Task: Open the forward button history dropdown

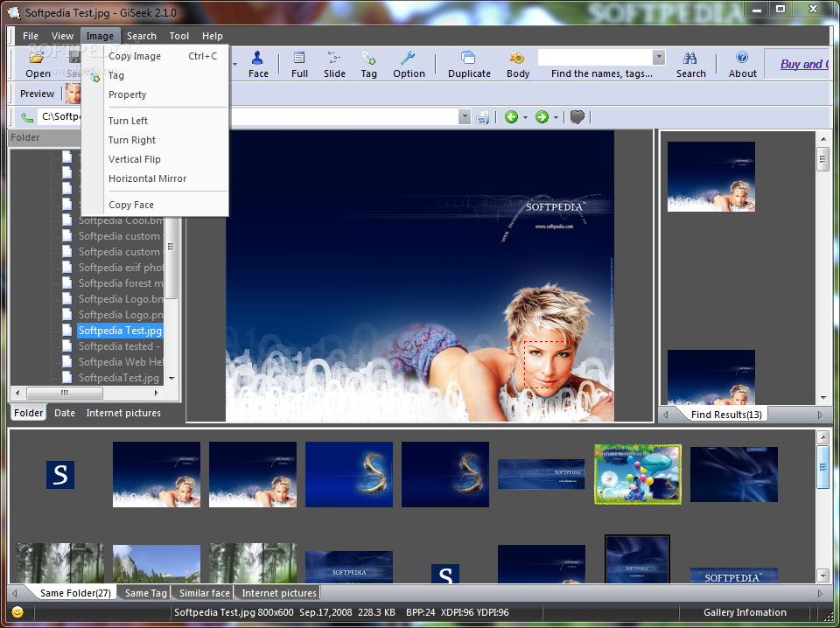Action: click(556, 117)
